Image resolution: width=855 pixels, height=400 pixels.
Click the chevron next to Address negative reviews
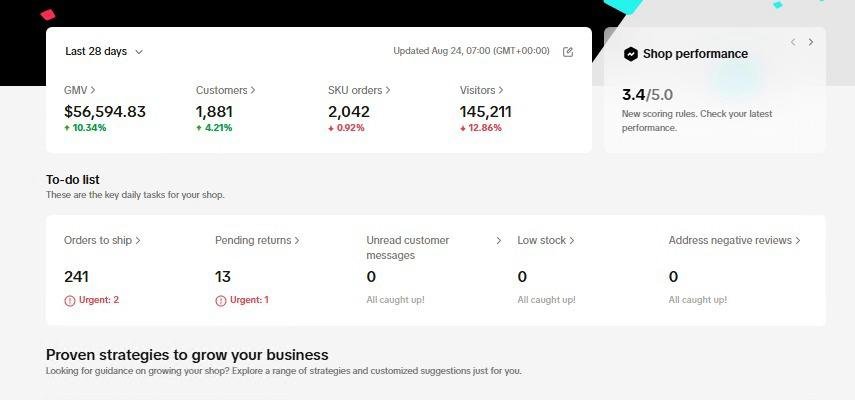[798, 240]
